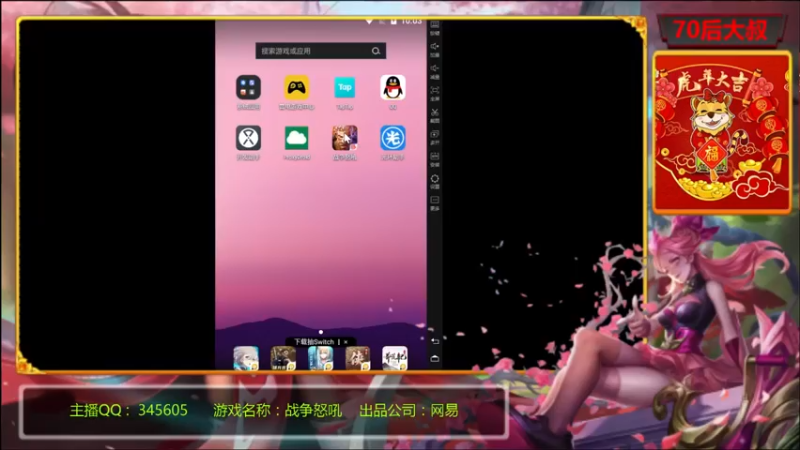The height and width of the screenshot is (450, 800).
Task: Click the Android back arrow button
Action: 435,341
